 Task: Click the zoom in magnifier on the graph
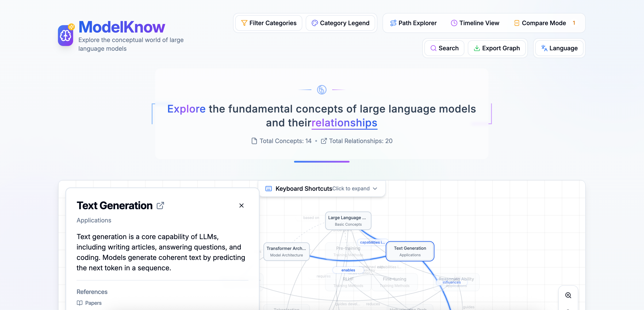568,295
